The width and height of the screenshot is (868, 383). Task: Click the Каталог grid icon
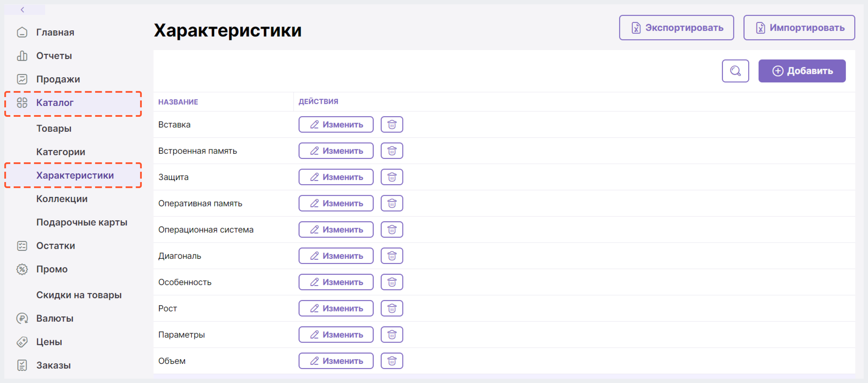coord(22,103)
